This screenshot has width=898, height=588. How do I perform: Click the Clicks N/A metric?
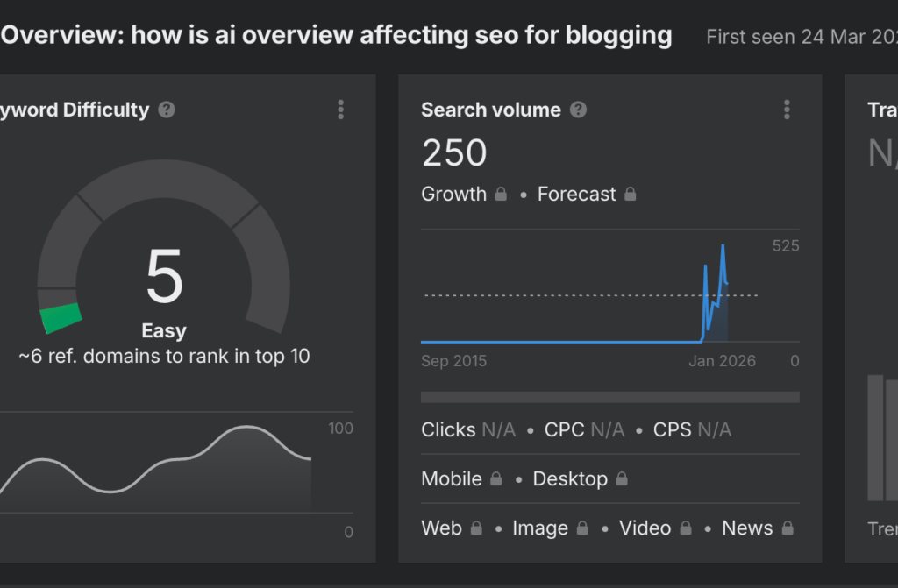468,429
